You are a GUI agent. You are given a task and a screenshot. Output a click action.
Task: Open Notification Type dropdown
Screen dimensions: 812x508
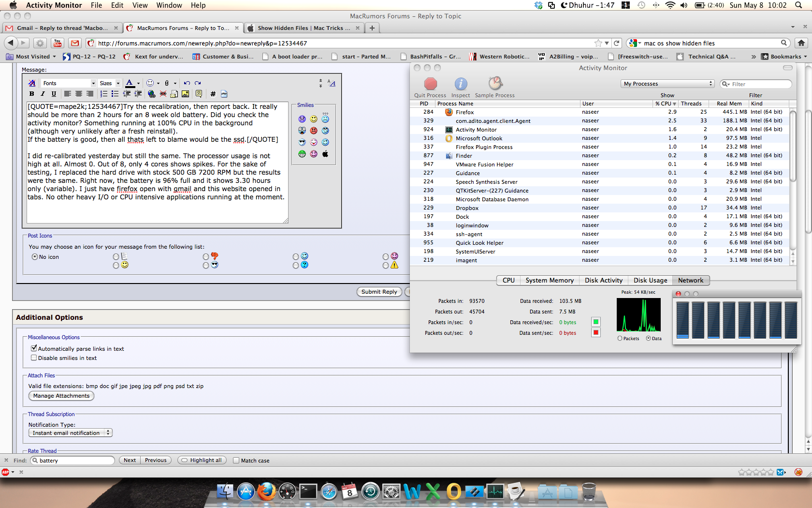point(71,433)
